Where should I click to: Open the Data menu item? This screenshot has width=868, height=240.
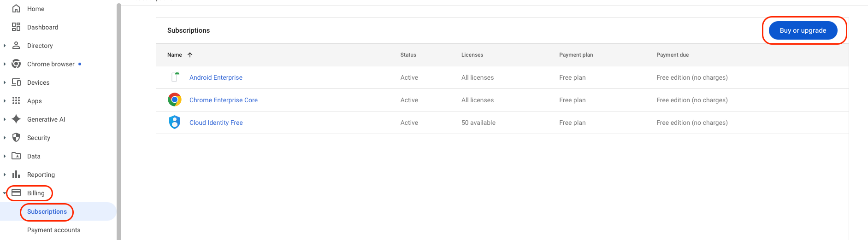point(34,156)
